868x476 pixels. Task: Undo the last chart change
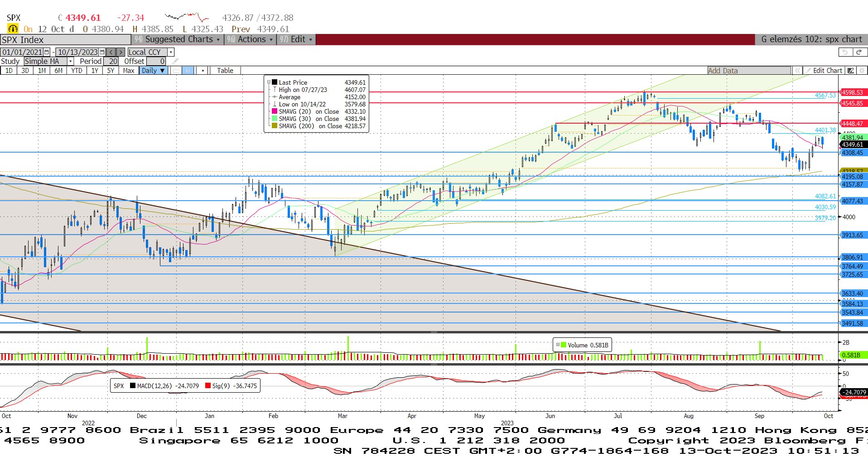(x=845, y=52)
